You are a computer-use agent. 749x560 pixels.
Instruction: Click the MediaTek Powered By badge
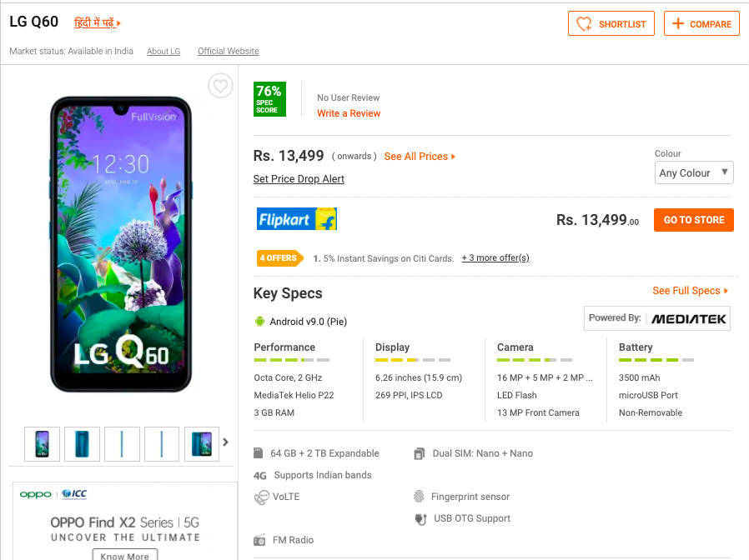coord(657,318)
